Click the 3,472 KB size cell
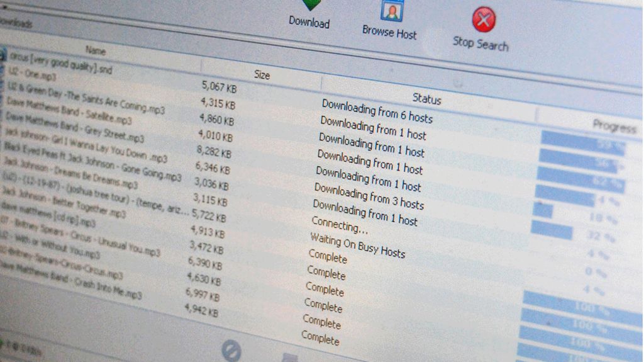644x362 pixels. click(206, 247)
